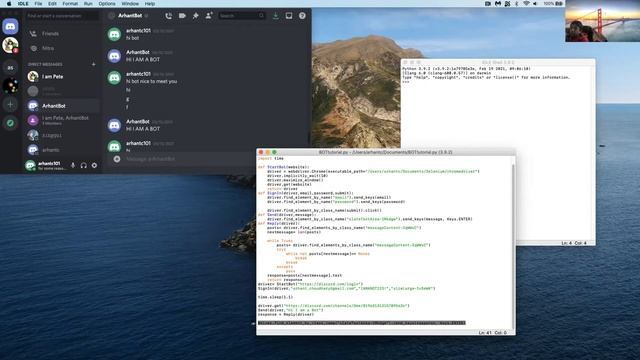Click the Discord update download arrow icon

coord(276,16)
